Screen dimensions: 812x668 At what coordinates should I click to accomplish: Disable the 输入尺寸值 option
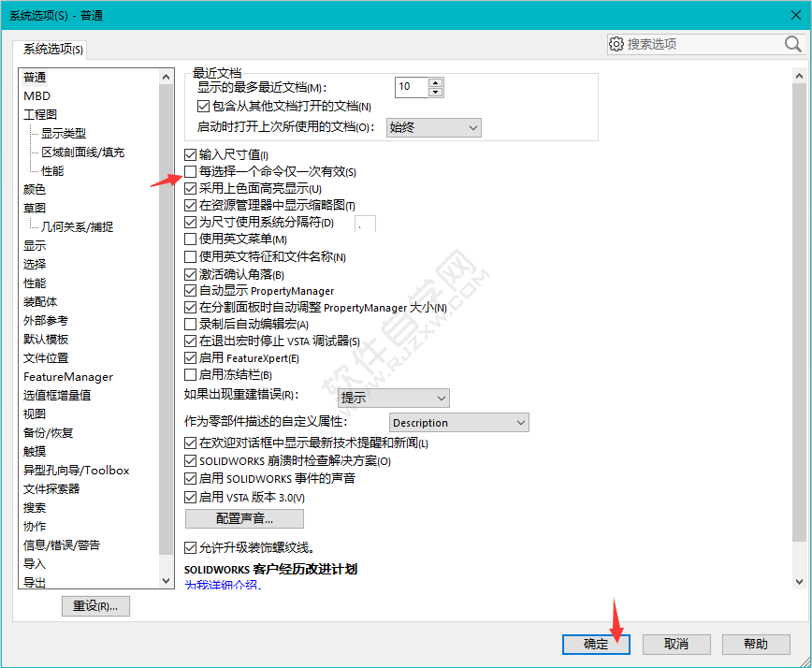tap(190, 154)
